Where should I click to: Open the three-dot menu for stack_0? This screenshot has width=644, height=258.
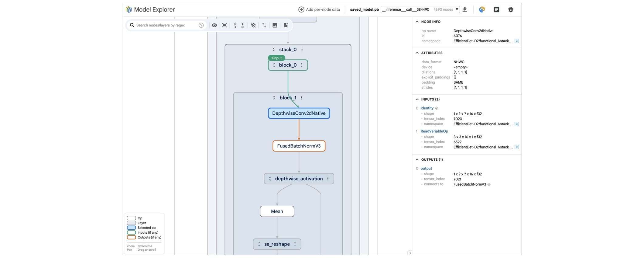[x=302, y=50]
